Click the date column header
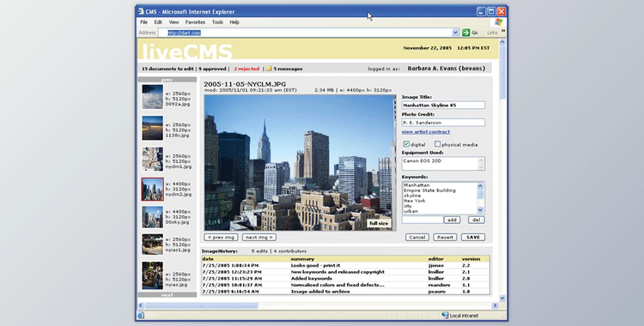The width and height of the screenshot is (644, 326). click(x=208, y=259)
